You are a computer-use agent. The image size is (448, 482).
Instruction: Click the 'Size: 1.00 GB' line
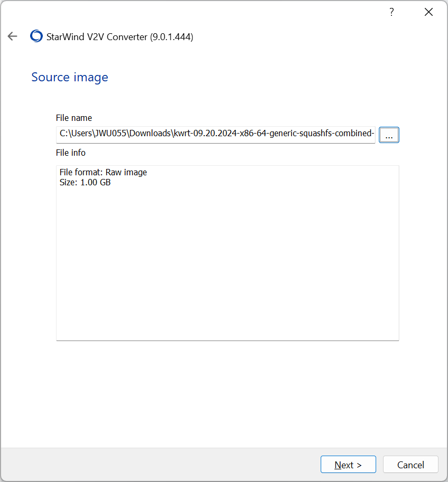85,183
